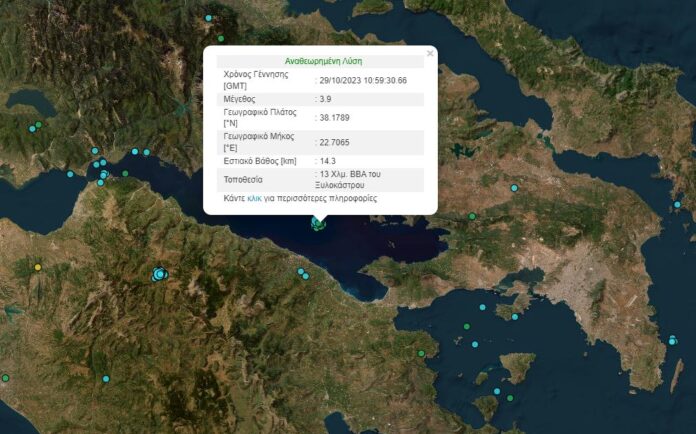The height and width of the screenshot is (434, 696).
Task: Select the yellow earthquake marker
Action: (38, 267)
